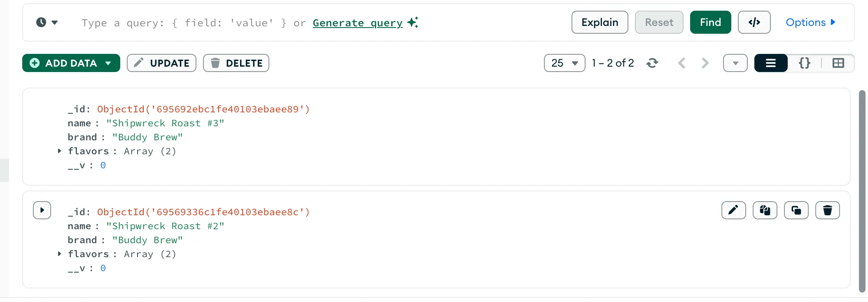
Task: Click the brand value "Buddy Brew" in second document
Action: point(147,240)
